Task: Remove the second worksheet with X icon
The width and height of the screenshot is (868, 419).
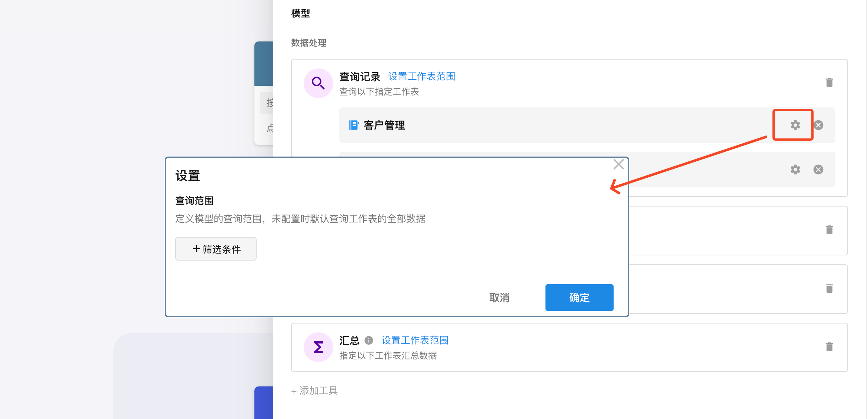Action: (818, 170)
